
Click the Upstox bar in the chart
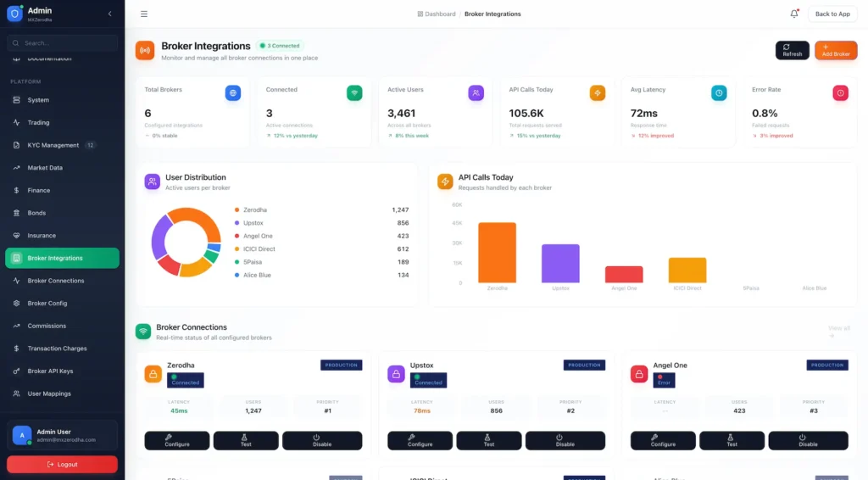click(x=560, y=264)
